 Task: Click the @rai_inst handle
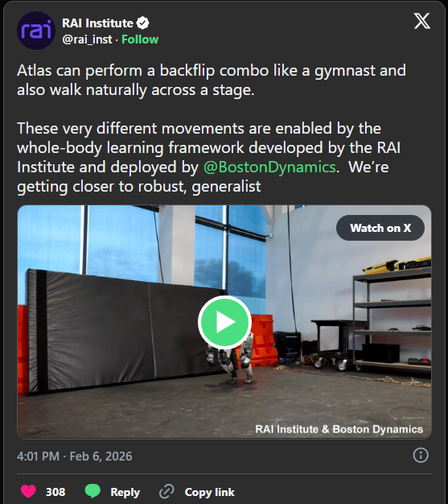pyautogui.click(x=87, y=39)
